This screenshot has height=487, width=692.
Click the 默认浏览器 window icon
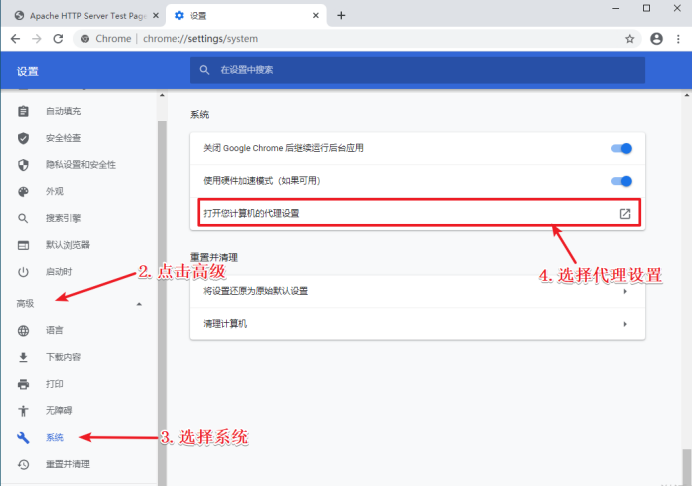(23, 245)
